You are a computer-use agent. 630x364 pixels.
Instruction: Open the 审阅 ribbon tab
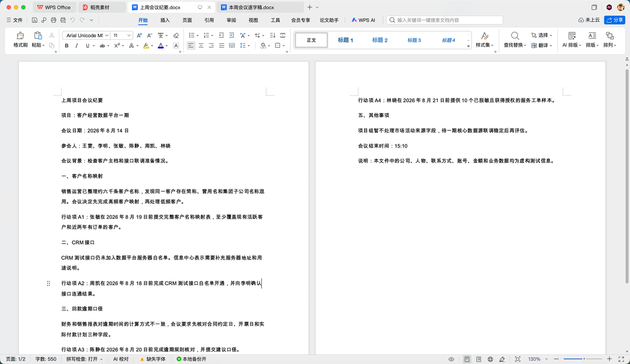click(x=231, y=20)
